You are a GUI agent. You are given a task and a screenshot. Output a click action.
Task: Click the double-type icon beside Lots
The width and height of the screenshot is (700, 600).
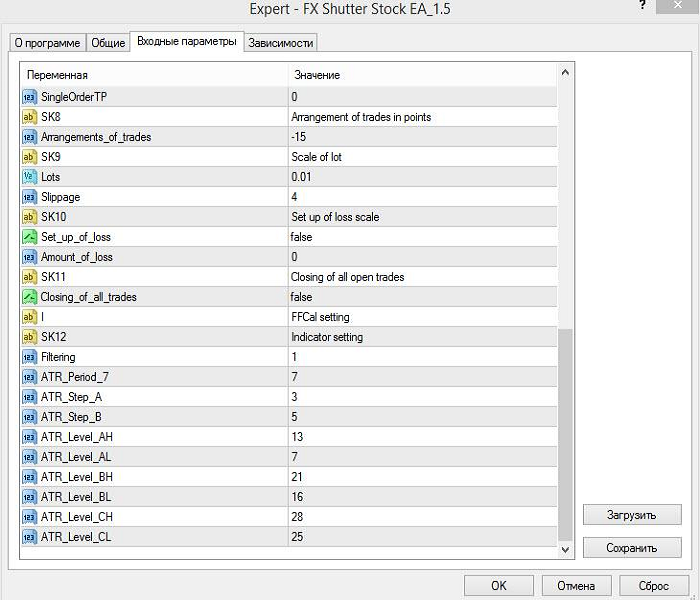[x=29, y=177]
